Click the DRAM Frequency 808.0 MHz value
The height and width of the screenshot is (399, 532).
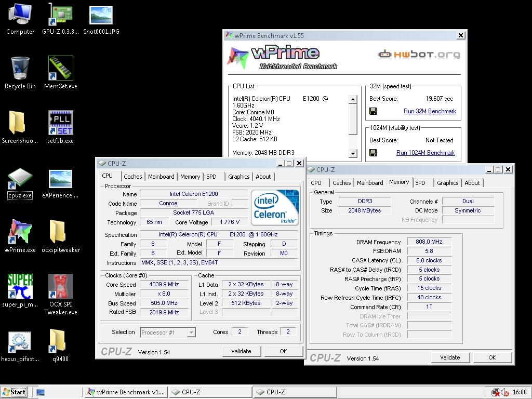pos(429,242)
